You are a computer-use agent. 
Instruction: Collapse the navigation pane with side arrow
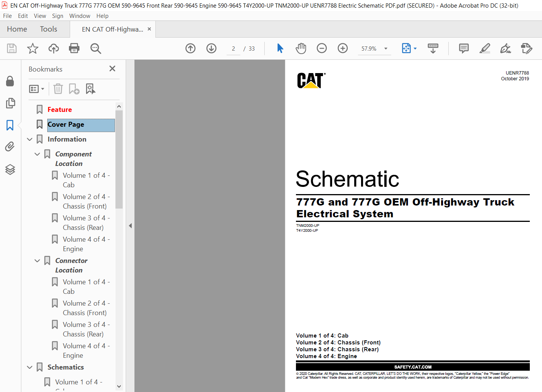[130, 226]
